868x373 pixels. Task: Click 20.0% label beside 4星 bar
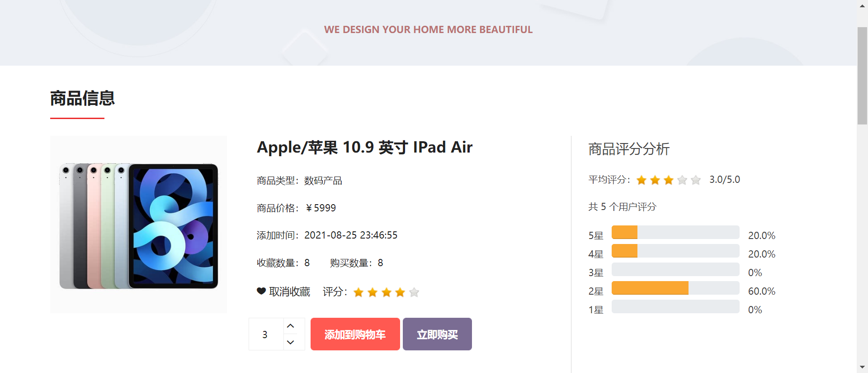[x=762, y=254]
